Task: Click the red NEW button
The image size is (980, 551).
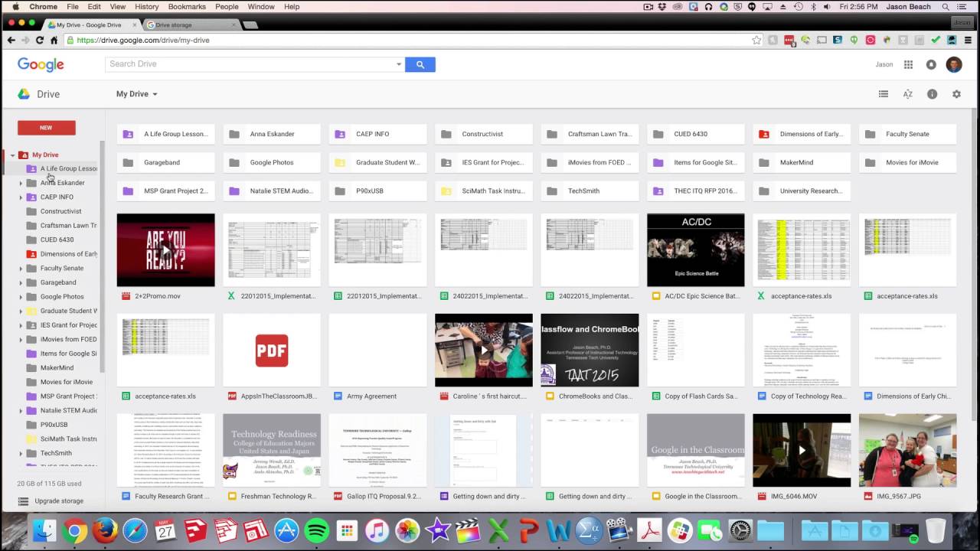Action: click(47, 128)
